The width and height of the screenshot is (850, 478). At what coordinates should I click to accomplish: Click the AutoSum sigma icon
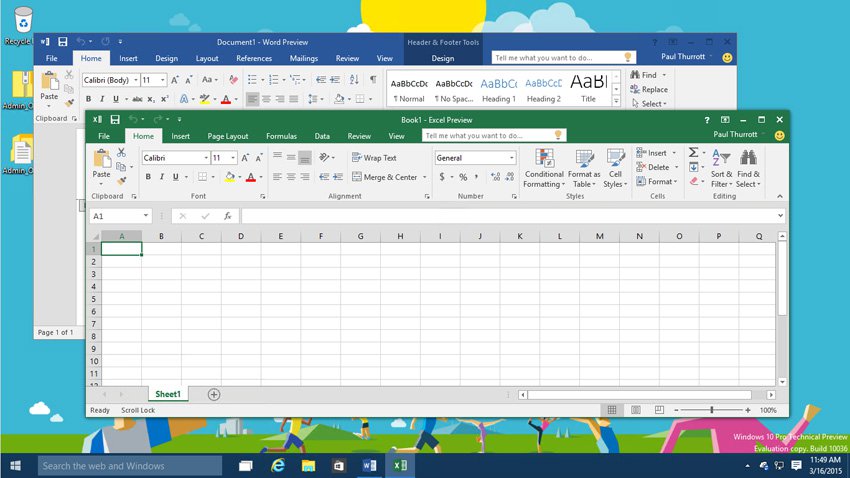pos(693,152)
